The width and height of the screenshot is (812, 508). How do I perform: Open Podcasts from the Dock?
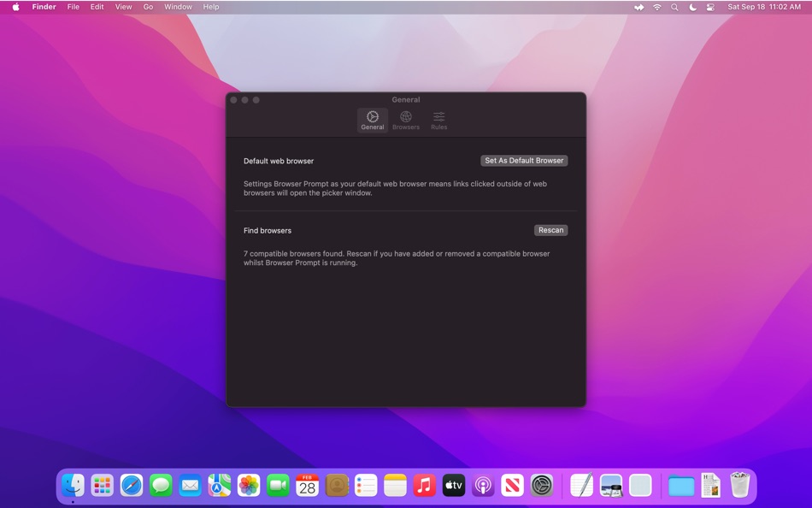click(483, 486)
